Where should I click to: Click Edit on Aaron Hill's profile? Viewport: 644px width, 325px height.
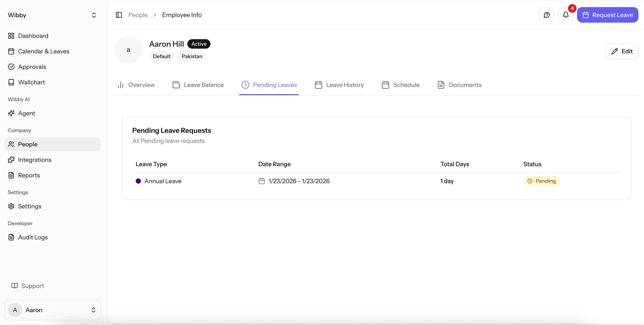tap(622, 51)
